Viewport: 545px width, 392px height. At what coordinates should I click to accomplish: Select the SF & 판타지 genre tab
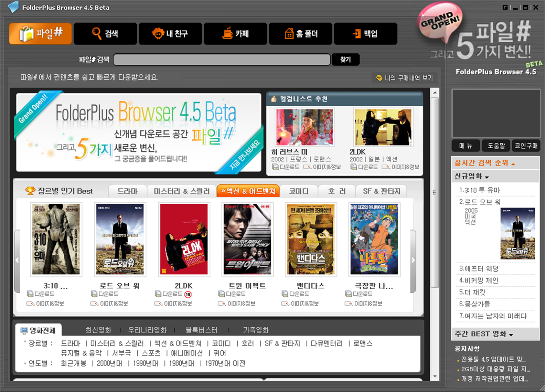(x=381, y=191)
